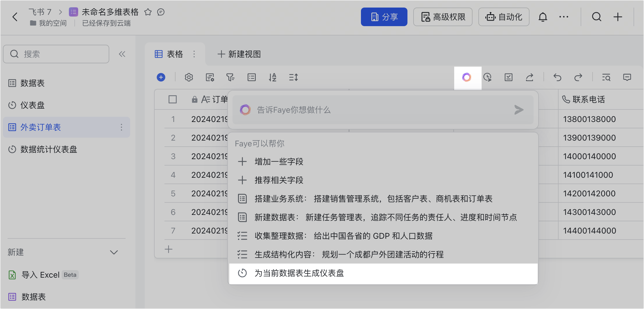This screenshot has height=309, width=644.
Task: Click the export share arrow icon
Action: pyautogui.click(x=529, y=77)
